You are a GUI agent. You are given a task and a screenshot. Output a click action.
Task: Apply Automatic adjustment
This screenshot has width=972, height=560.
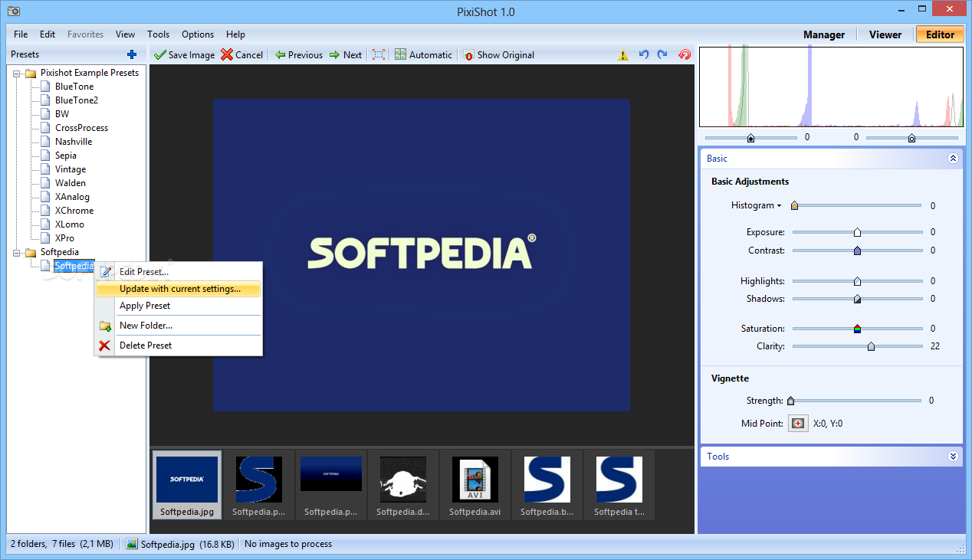tap(423, 54)
